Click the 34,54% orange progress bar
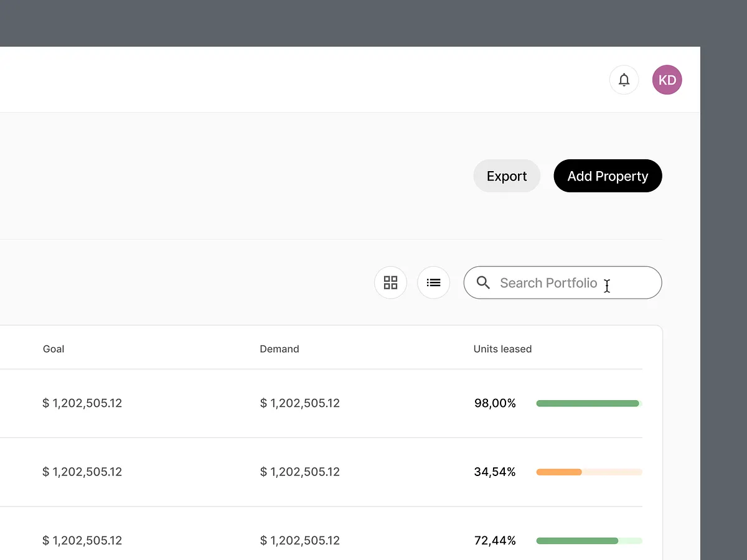The image size is (747, 560). pos(589,472)
